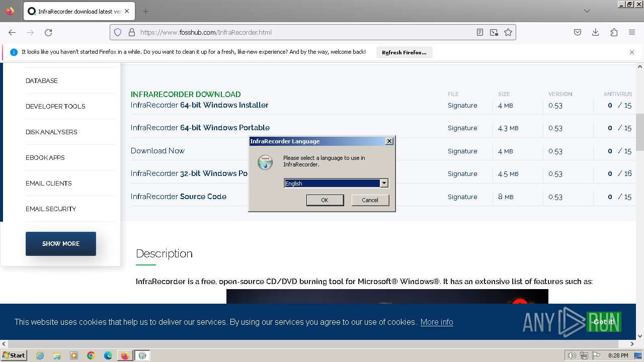
Task: Open EMAIL SECURITY category in sidebar
Action: pos(51,209)
